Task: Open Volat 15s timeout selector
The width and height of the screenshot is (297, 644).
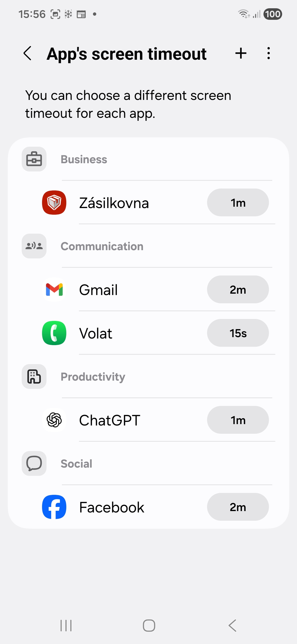Action: [238, 333]
